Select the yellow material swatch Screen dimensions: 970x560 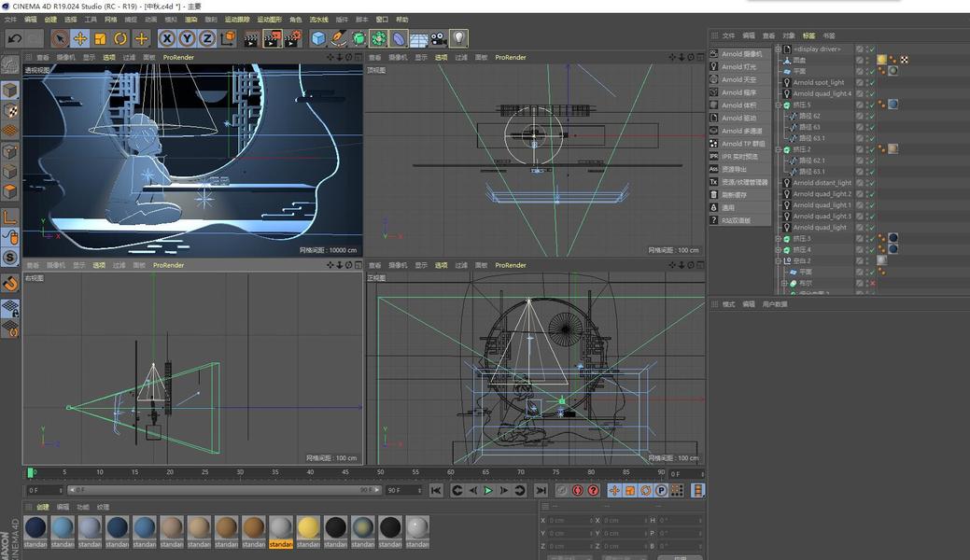(x=308, y=528)
